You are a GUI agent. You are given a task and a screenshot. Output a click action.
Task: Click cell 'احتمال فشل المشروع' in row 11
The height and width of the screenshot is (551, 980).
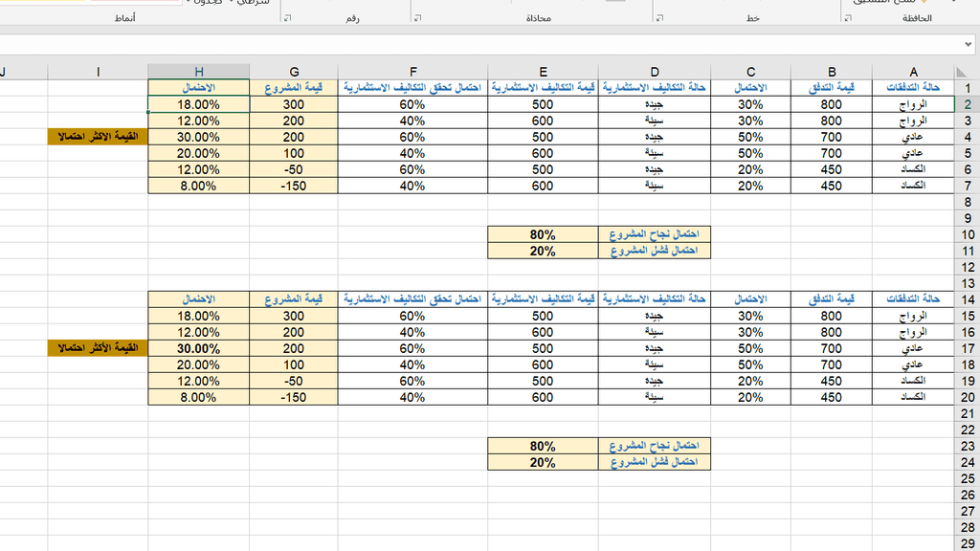coord(655,251)
